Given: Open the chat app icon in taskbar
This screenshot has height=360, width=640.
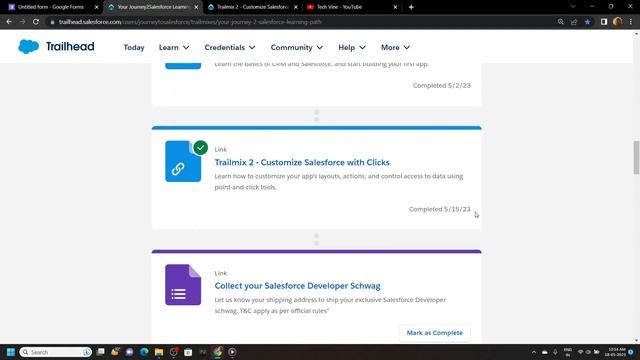Looking at the screenshot, I should (x=129, y=352).
